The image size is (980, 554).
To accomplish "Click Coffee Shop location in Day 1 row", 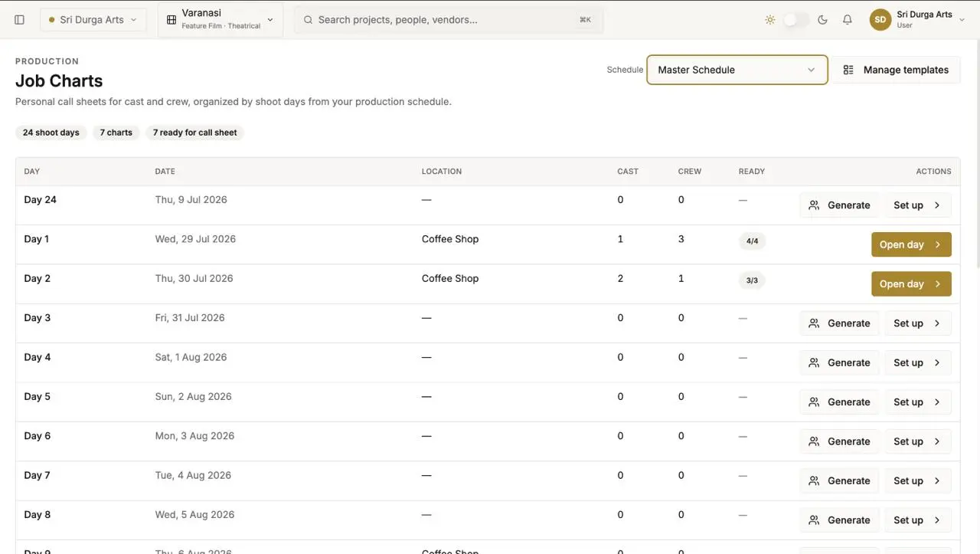I will (x=450, y=239).
